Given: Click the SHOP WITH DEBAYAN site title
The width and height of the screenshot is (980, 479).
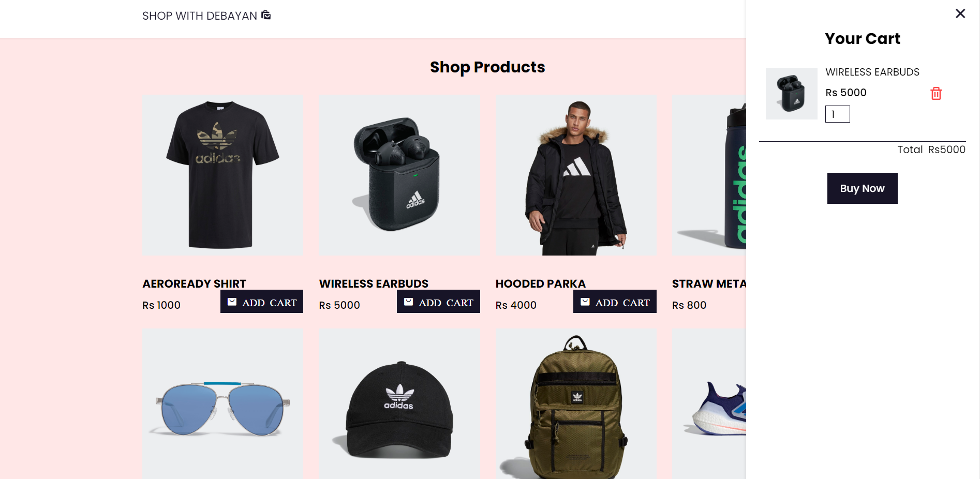Looking at the screenshot, I should coord(200,16).
